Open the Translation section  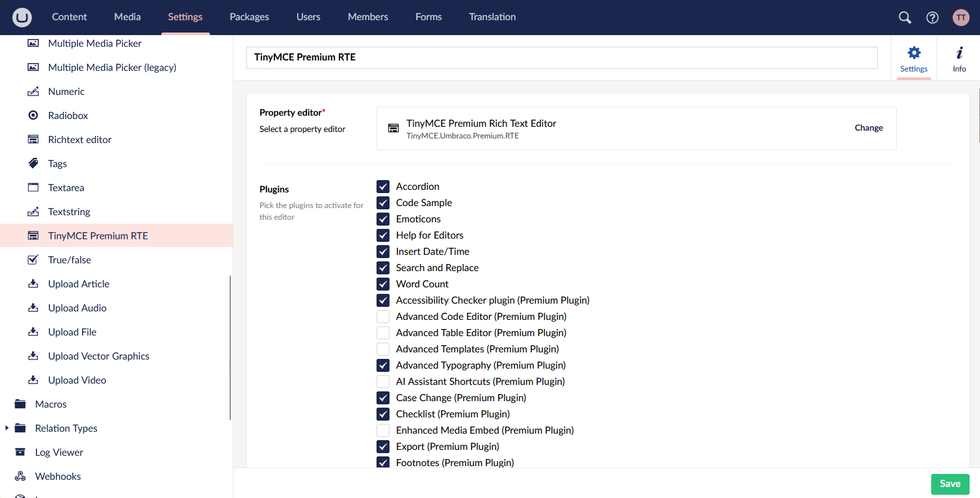point(492,17)
